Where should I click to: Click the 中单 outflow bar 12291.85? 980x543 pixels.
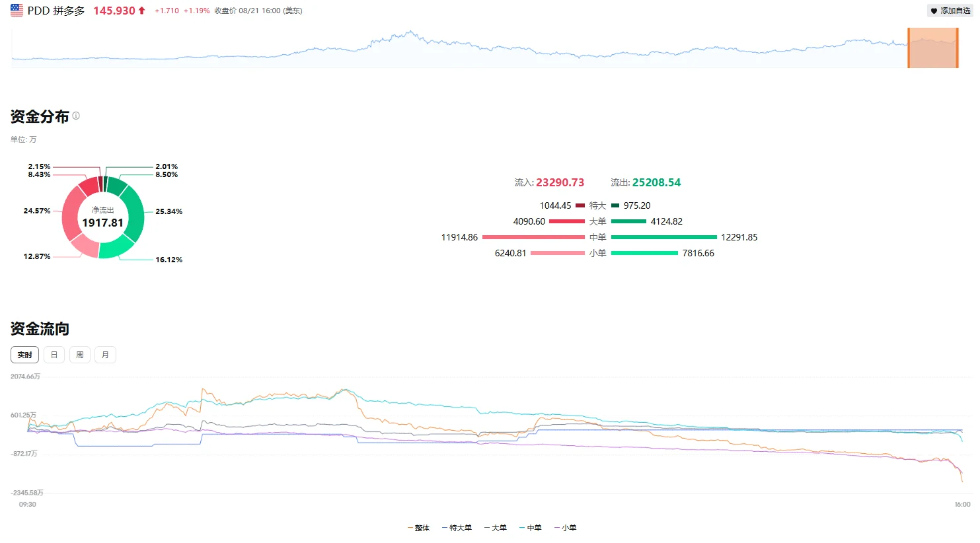pyautogui.click(x=664, y=237)
